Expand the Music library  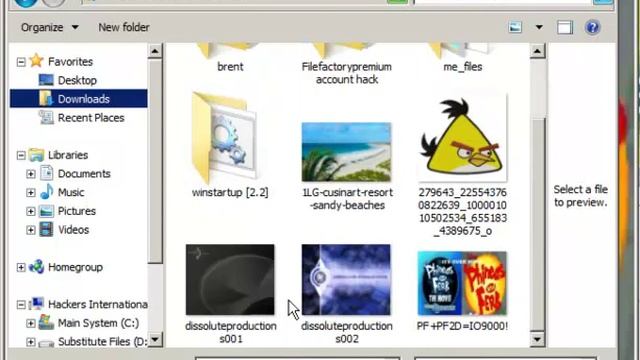point(31,193)
